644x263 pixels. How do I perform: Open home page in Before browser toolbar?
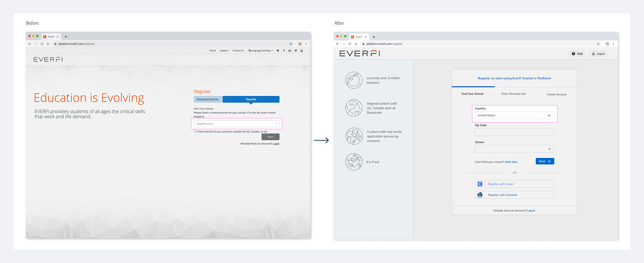[48, 44]
